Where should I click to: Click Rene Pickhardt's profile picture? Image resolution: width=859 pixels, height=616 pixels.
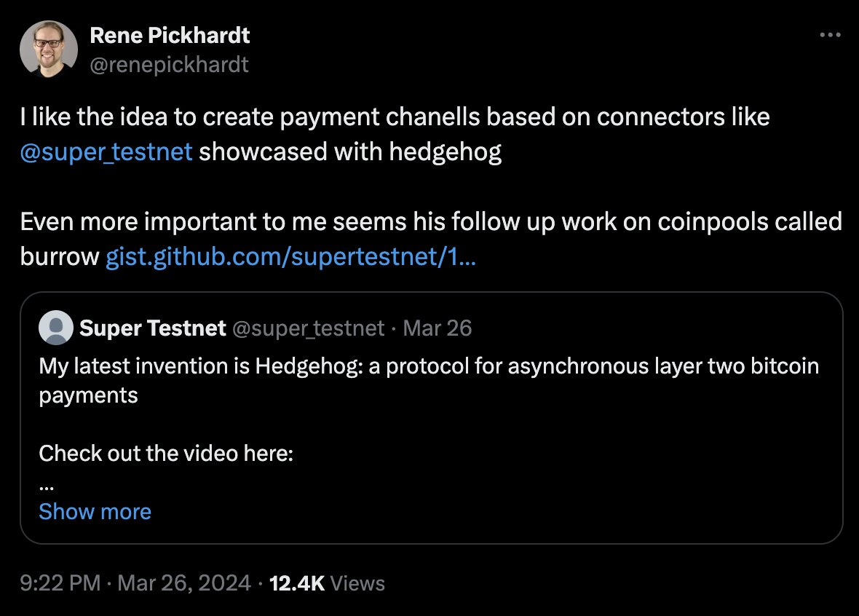tap(49, 49)
